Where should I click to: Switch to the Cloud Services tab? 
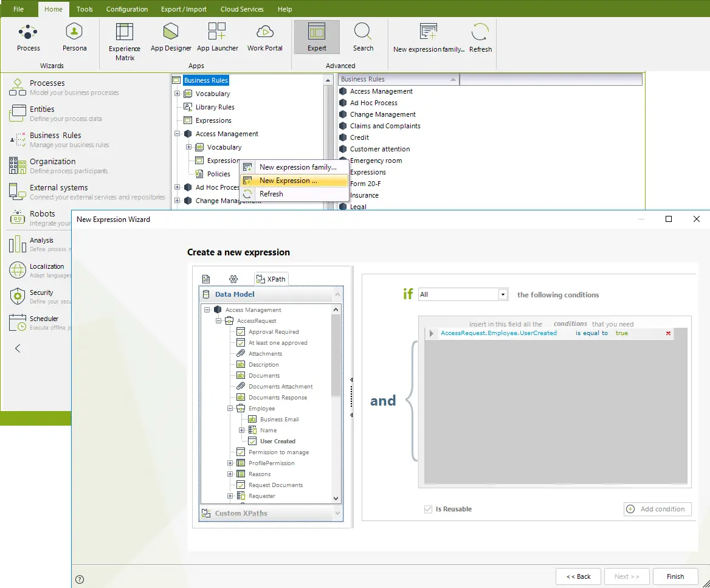point(242,9)
